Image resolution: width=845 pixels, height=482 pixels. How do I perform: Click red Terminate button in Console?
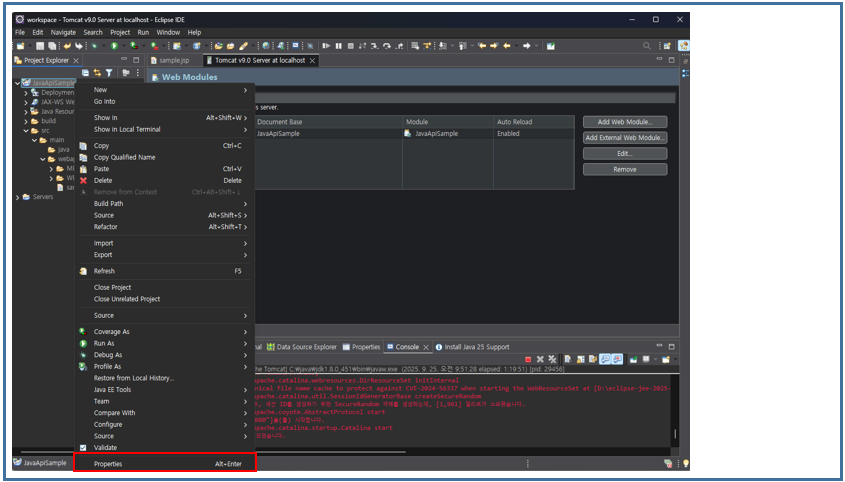[528, 359]
